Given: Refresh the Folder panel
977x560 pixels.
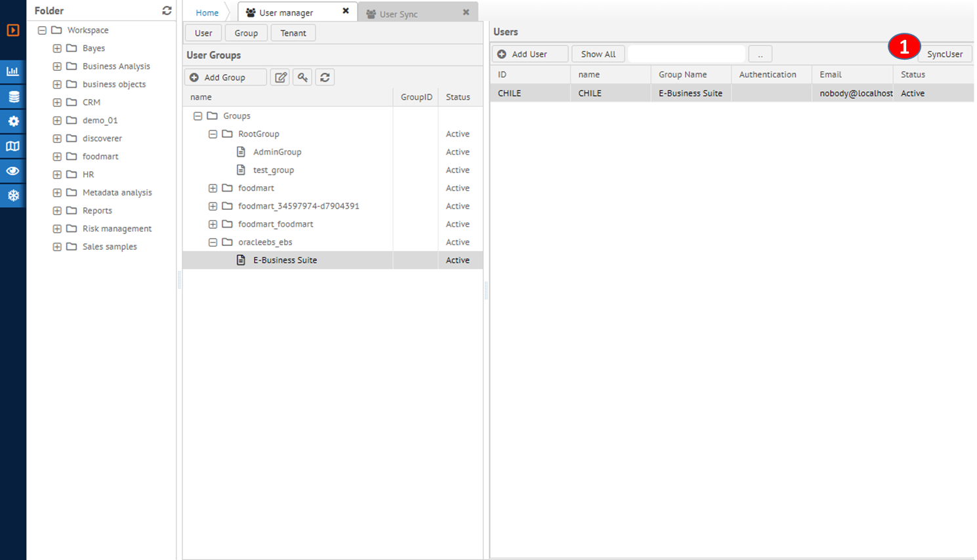Looking at the screenshot, I should click(x=167, y=10).
